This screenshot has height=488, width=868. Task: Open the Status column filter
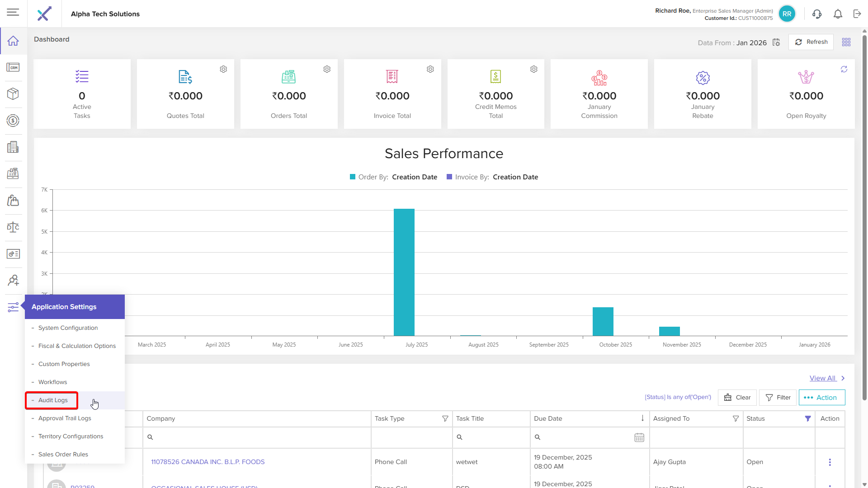pos(808,419)
